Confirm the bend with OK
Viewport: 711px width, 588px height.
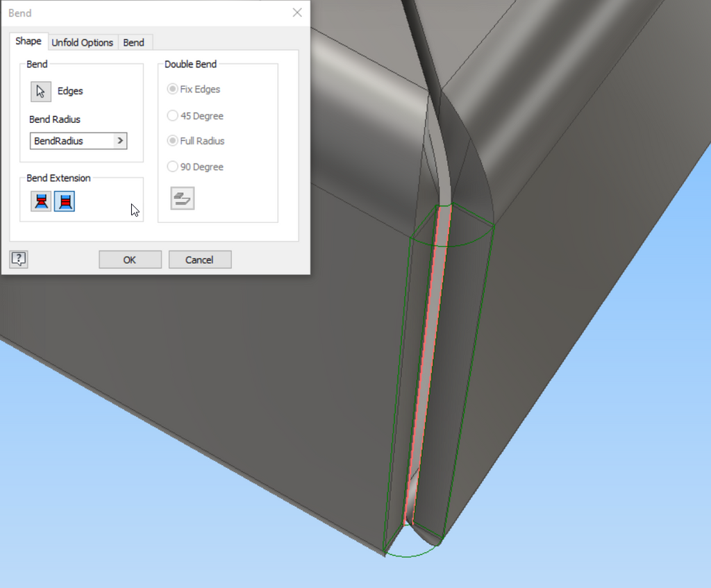(x=130, y=259)
